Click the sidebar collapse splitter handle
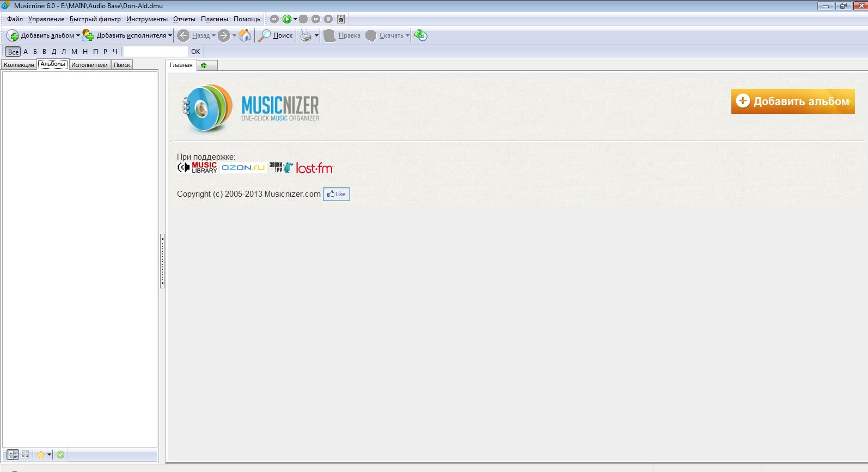This screenshot has height=472, width=868. 162,261
